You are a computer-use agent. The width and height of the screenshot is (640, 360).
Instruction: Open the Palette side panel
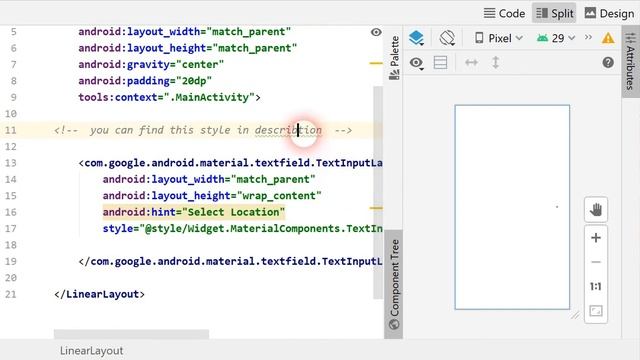click(394, 57)
